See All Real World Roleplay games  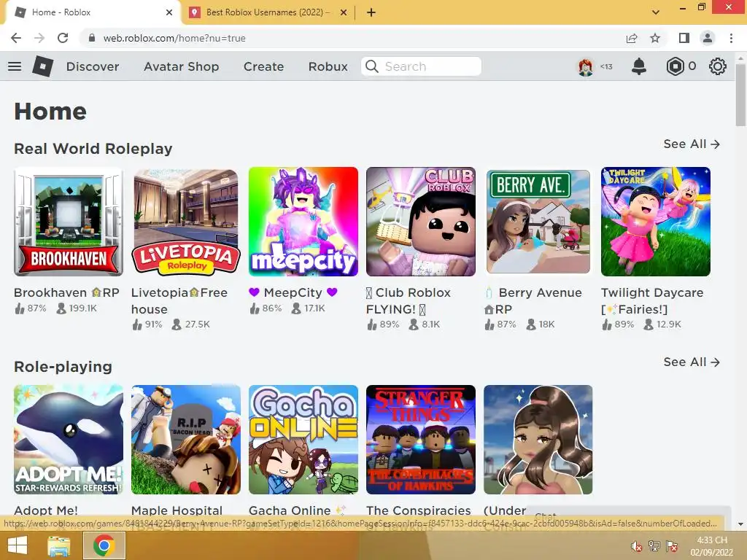(692, 144)
